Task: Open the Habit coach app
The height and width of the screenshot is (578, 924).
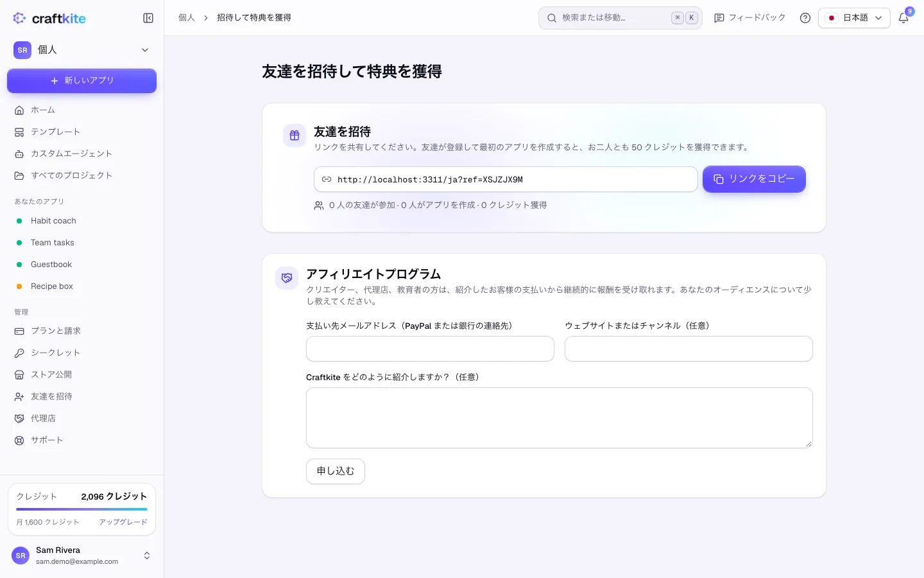Action: click(x=82, y=221)
